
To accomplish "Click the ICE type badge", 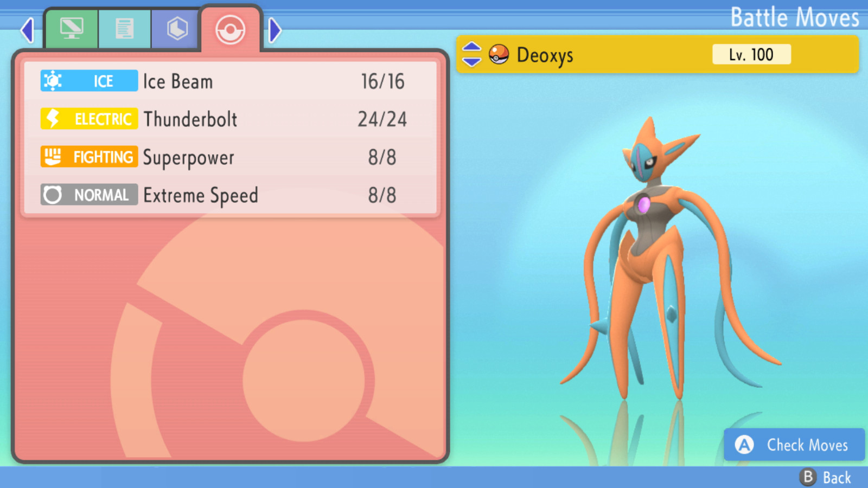I will tap(89, 81).
